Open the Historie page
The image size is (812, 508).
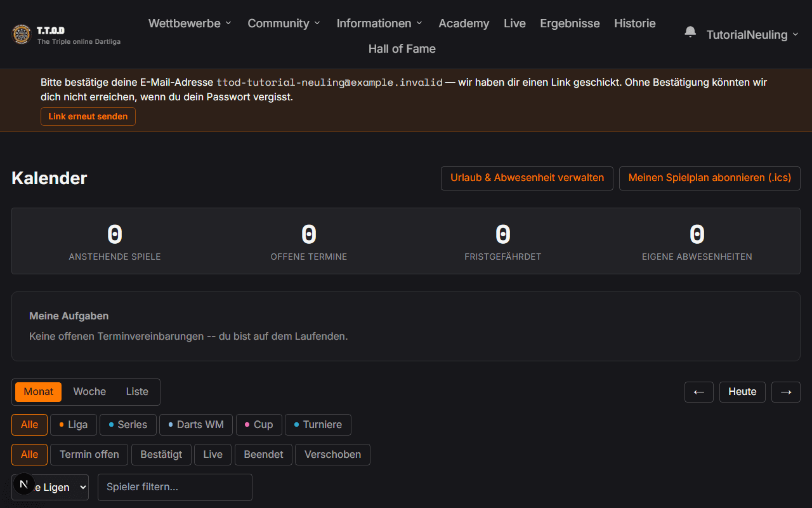click(x=635, y=23)
